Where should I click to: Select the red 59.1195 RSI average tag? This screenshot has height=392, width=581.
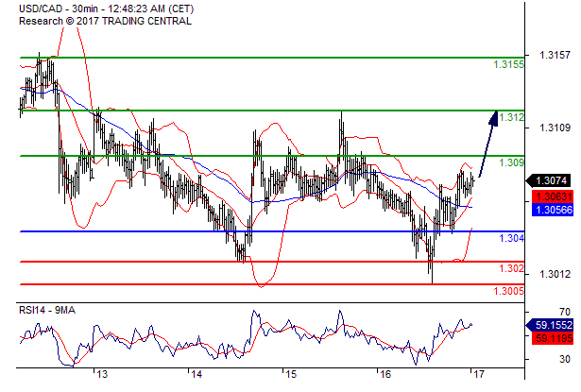553,339
